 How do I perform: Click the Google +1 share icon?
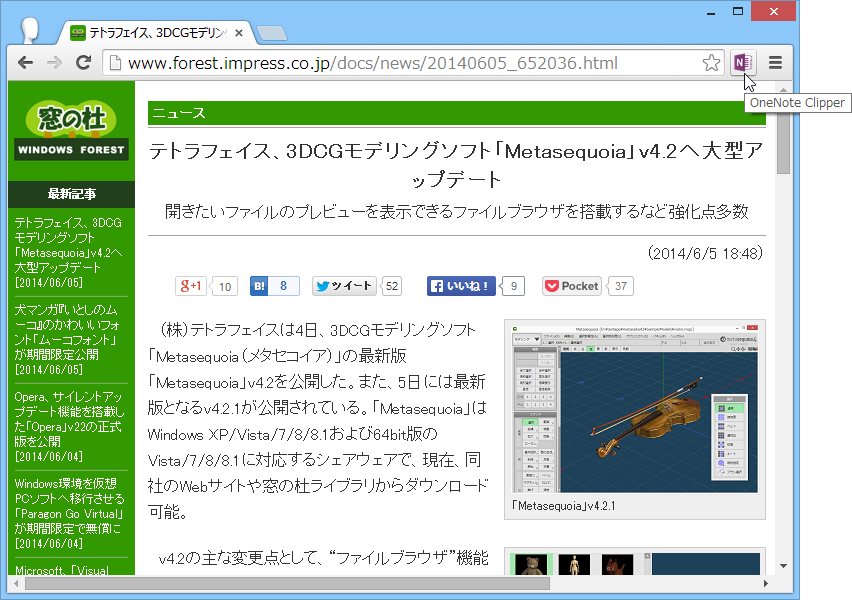point(191,286)
